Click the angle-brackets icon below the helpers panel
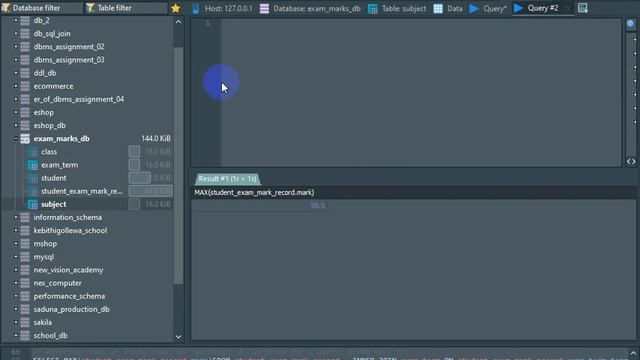640x360 pixels. pos(631,162)
